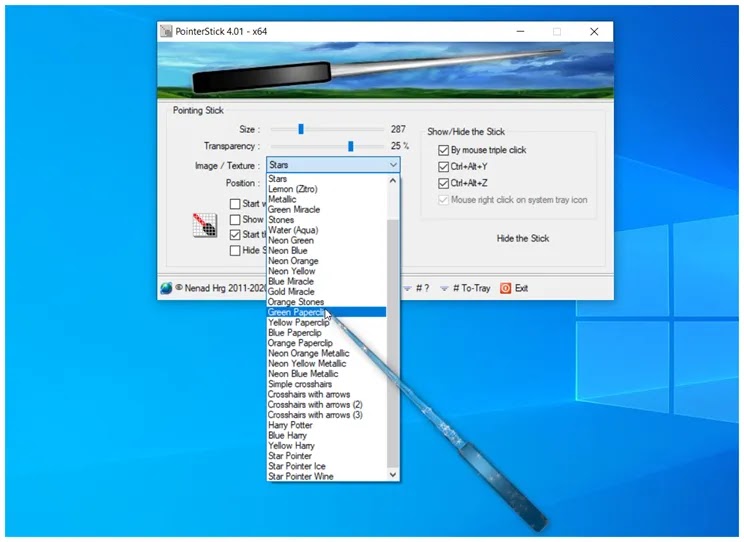The image size is (744, 542).
Task: Select 'Metallic' texture
Action: 326,199
